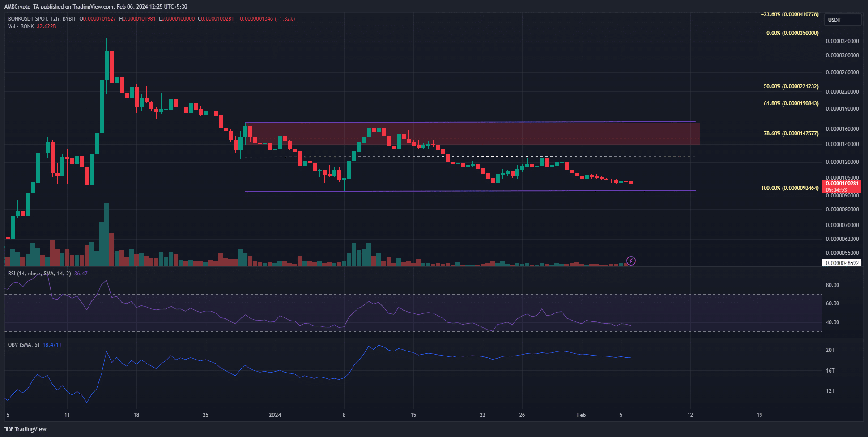868x437 pixels.
Task: Click the 20T OBV scale label
Action: click(830, 350)
